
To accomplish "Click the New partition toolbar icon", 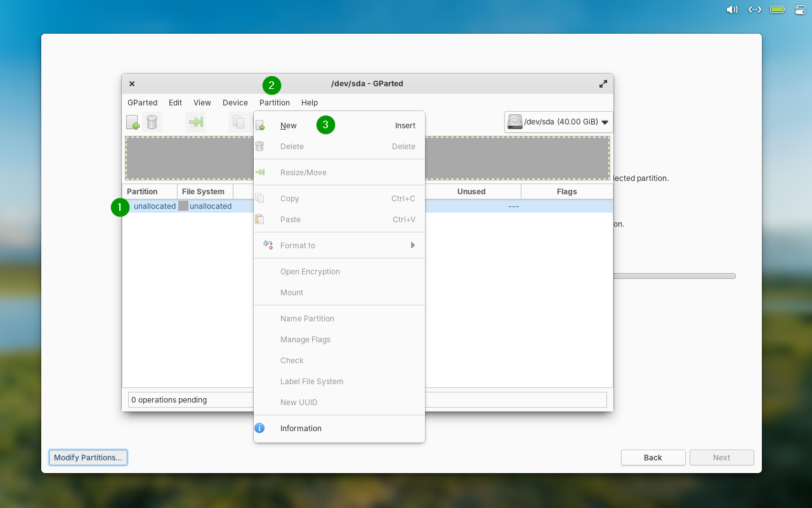I will (x=133, y=122).
